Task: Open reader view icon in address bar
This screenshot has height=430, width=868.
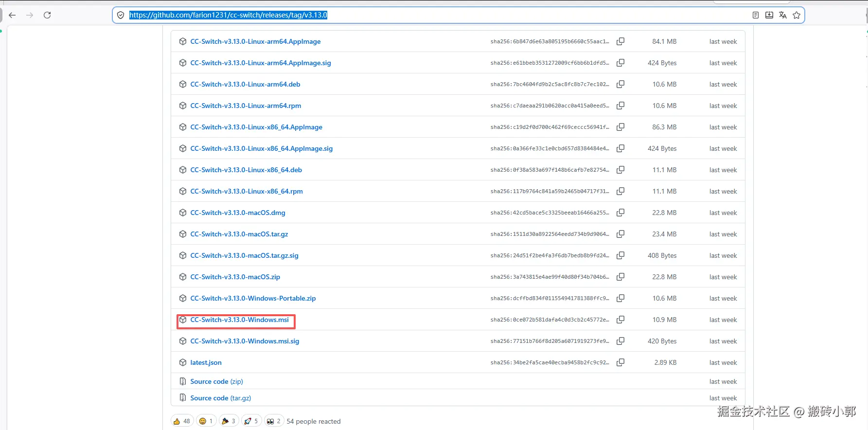Action: click(x=755, y=15)
